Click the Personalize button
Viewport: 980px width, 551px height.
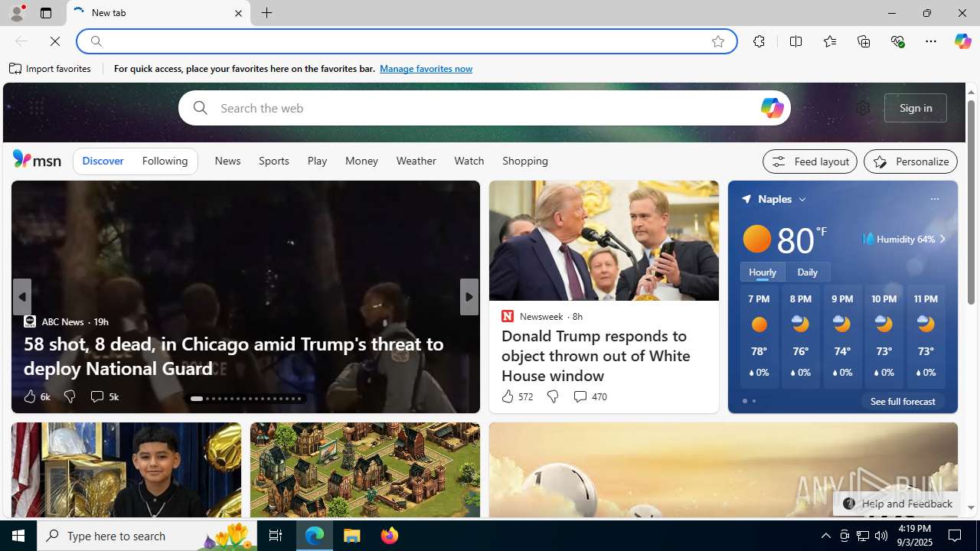tap(910, 161)
